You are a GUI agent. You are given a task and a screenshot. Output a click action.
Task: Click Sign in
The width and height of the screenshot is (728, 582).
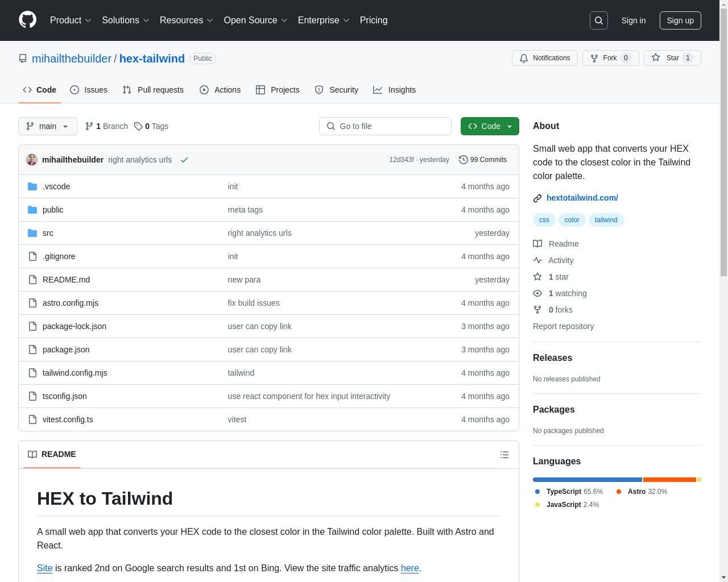[x=633, y=20]
